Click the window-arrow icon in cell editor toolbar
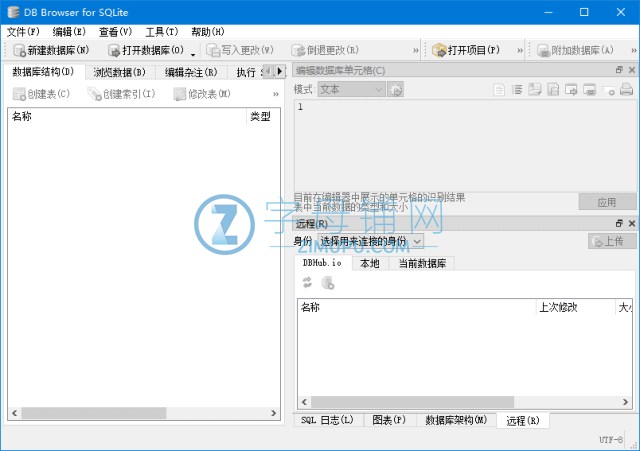 [571, 89]
